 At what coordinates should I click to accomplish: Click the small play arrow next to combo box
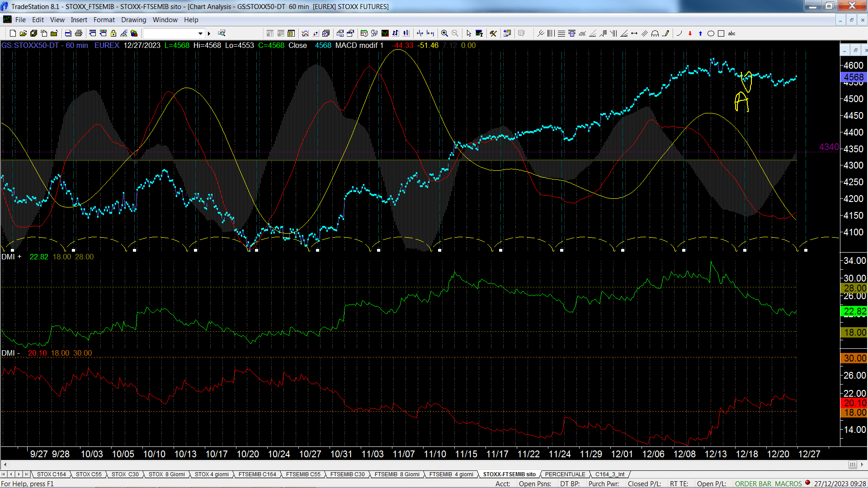(209, 33)
